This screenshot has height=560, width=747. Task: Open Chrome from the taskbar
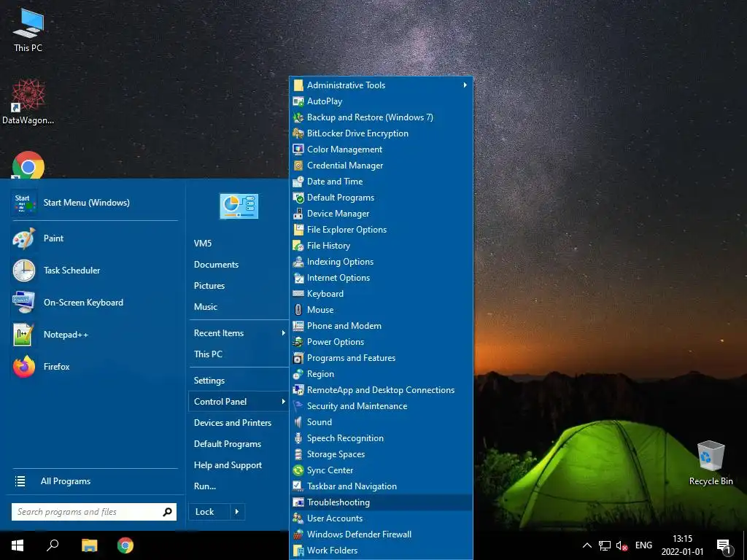click(125, 545)
